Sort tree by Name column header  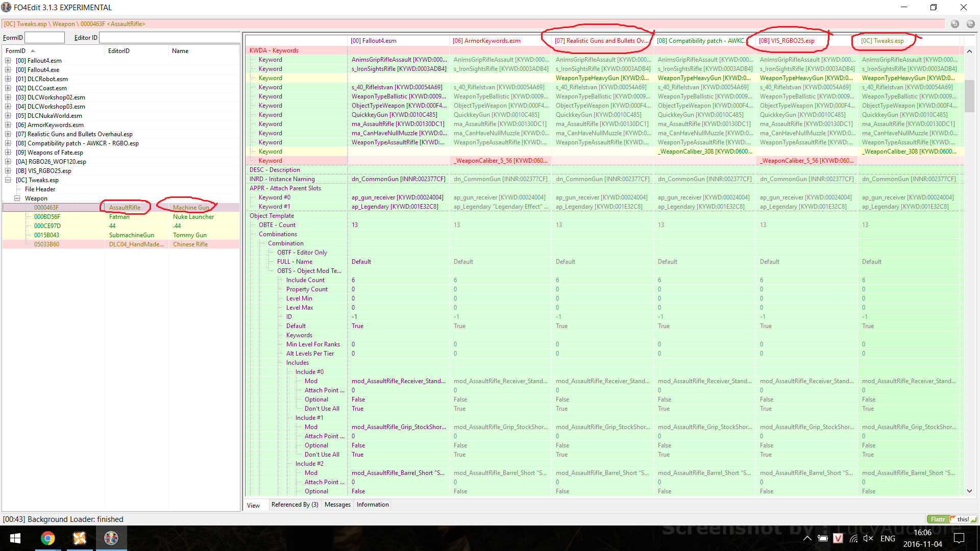(204, 51)
